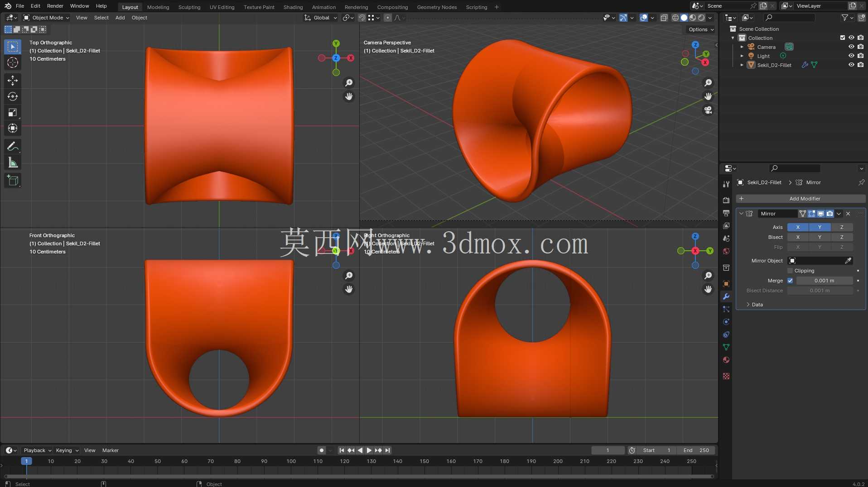
Task: Click pan hand icon in Camera Perspective viewport
Action: [x=708, y=96]
